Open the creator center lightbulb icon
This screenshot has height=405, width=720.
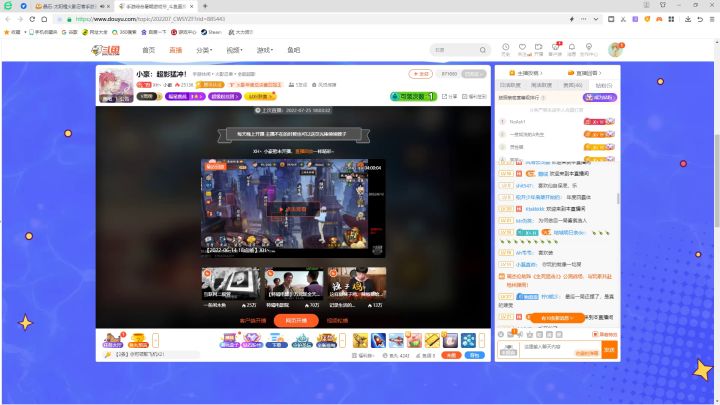click(589, 49)
